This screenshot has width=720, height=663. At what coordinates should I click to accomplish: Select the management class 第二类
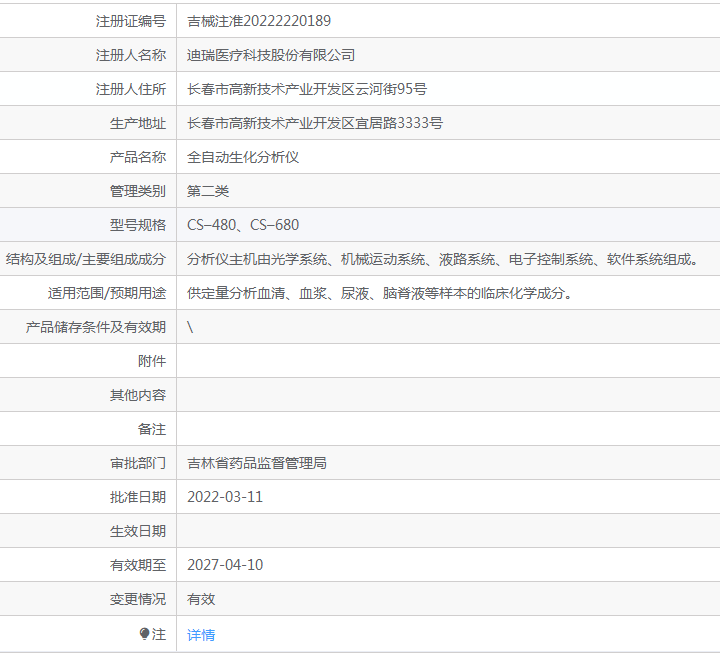click(208, 191)
